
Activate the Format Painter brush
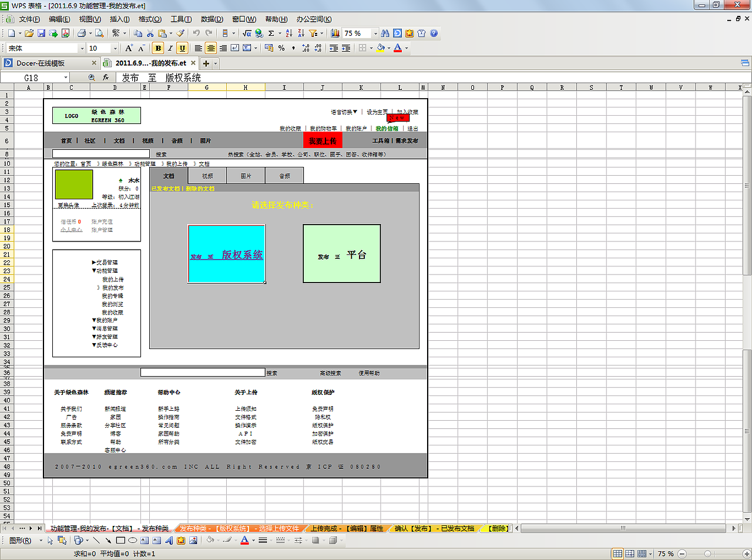[180, 33]
